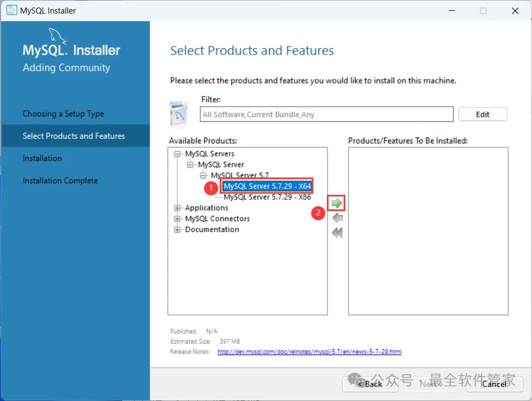Select MySQL Server 5.7.29 - X86
Viewport: 532px width, 401px height.
point(267,197)
